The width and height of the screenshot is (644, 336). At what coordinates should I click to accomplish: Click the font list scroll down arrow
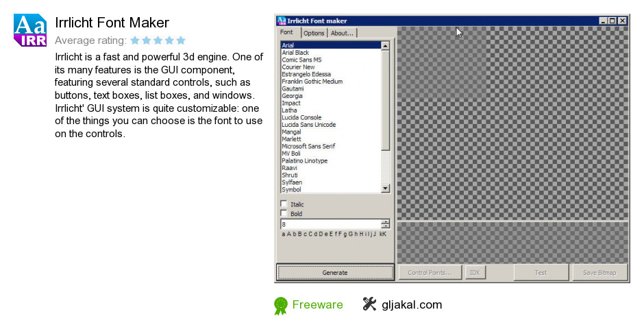coord(385,189)
